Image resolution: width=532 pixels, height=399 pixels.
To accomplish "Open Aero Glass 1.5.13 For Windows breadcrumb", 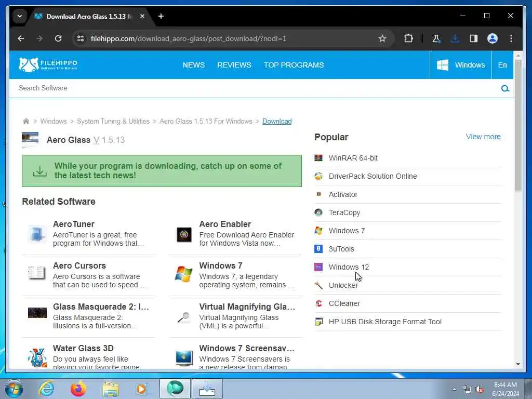I will pyautogui.click(x=206, y=121).
